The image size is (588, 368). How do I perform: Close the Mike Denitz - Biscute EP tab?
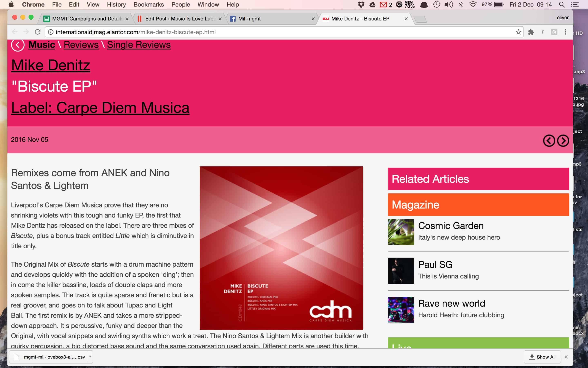coord(406,19)
